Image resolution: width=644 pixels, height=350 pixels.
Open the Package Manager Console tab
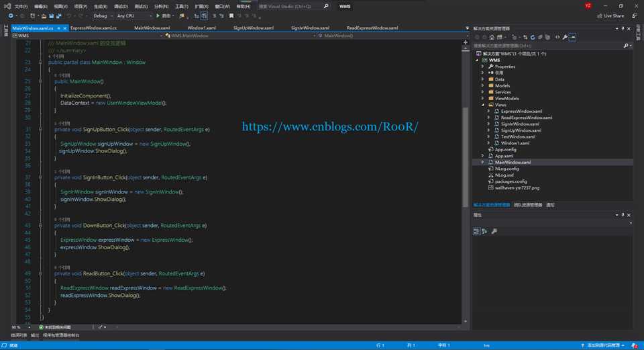[x=61, y=336]
